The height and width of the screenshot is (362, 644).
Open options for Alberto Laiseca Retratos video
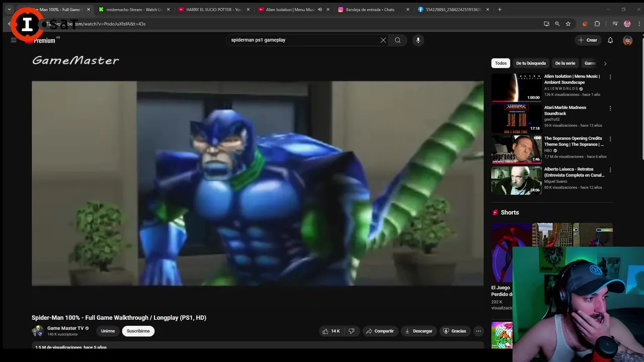610,170
